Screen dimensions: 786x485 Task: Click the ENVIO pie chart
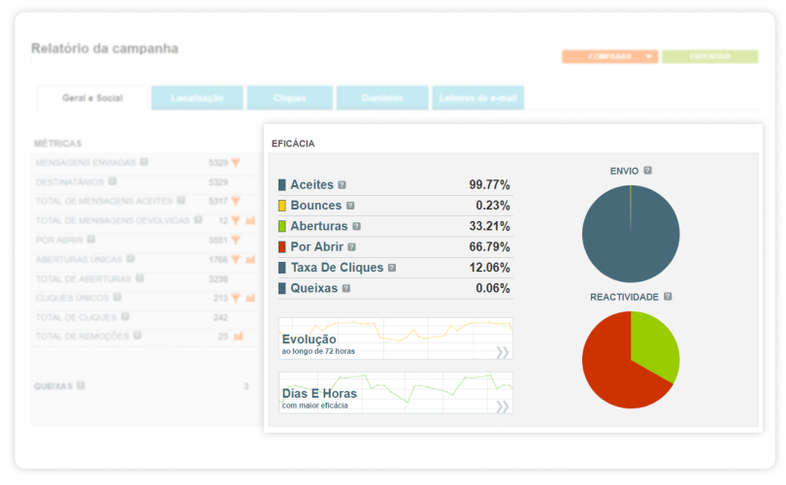[631, 234]
